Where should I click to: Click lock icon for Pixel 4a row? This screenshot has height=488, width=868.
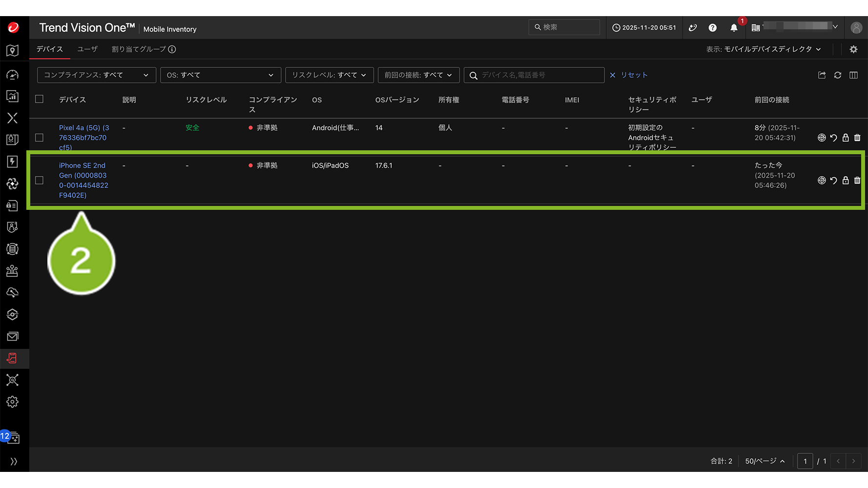pyautogui.click(x=846, y=138)
